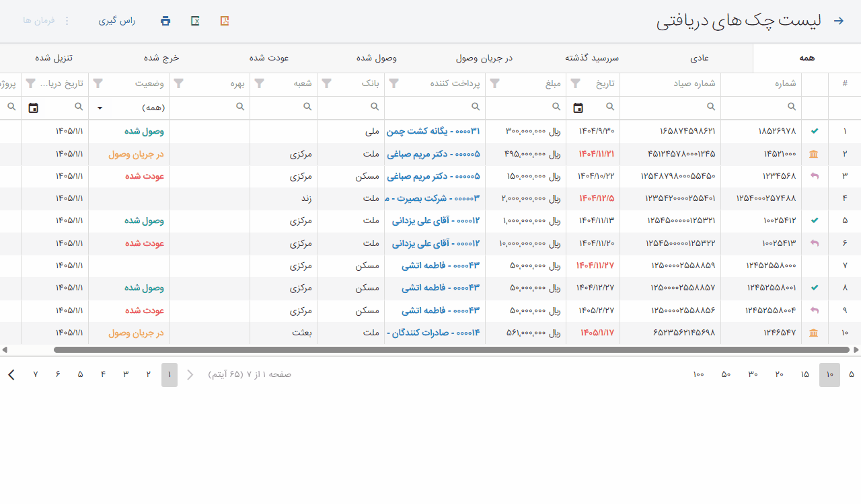Switch to the تنزیل شده tab
Image resolution: width=861 pixels, height=504 pixels.
click(x=54, y=58)
